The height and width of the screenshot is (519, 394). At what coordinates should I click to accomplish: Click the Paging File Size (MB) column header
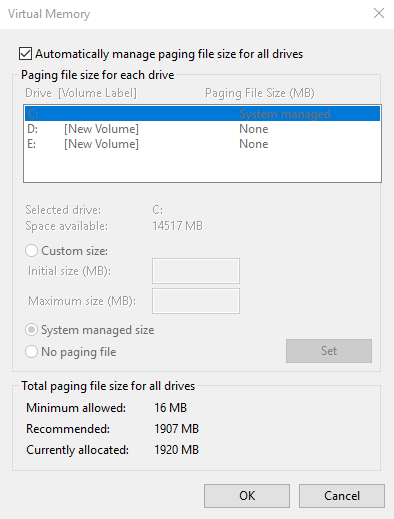260,93
